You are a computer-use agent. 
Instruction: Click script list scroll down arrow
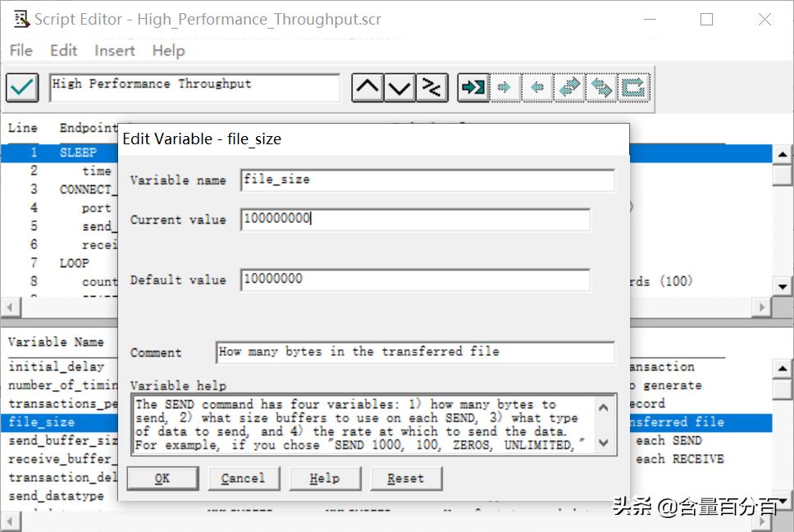click(783, 287)
